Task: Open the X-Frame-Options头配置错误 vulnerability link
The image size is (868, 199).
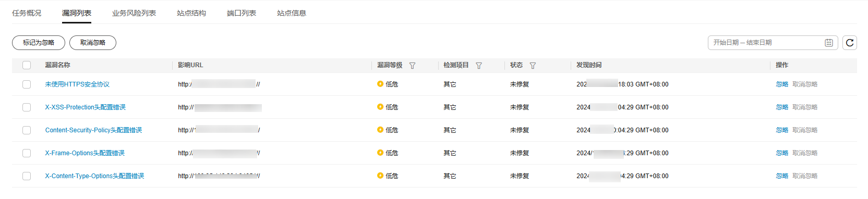Action: pos(85,153)
